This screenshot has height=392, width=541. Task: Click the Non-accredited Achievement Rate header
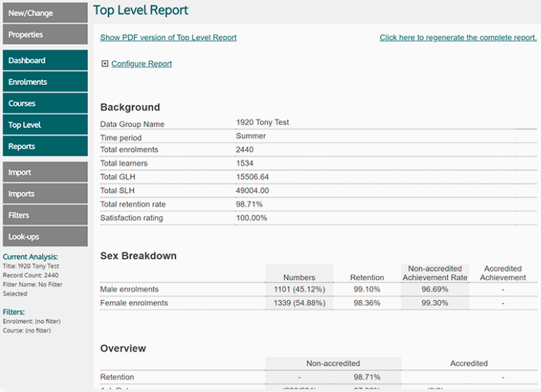tap(434, 273)
